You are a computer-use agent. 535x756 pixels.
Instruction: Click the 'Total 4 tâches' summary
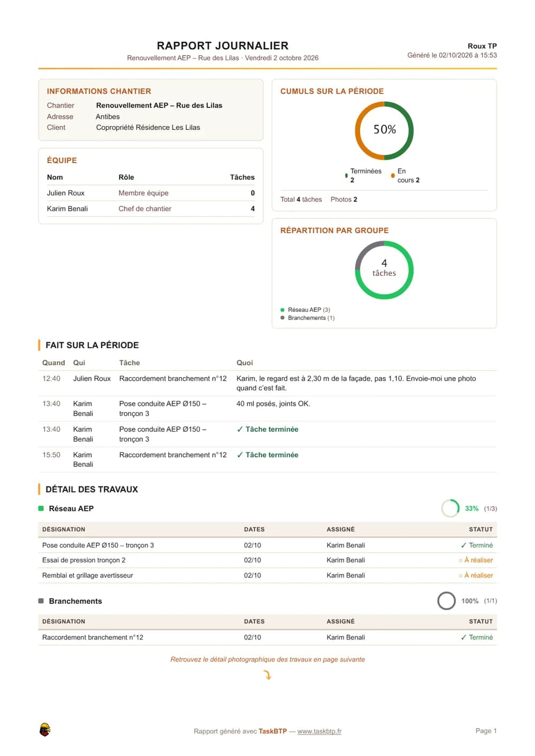pyautogui.click(x=301, y=199)
